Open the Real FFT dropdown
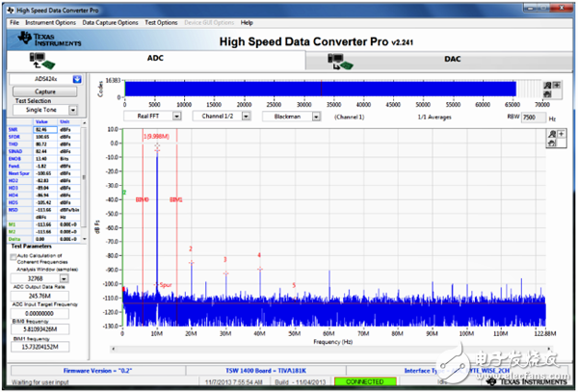The image size is (578, 392). 177,117
